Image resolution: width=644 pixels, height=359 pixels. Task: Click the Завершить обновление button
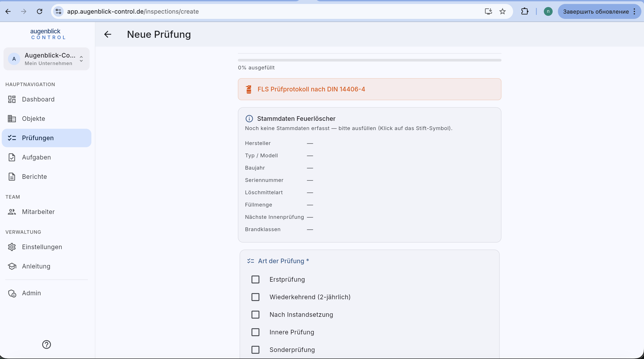point(596,11)
